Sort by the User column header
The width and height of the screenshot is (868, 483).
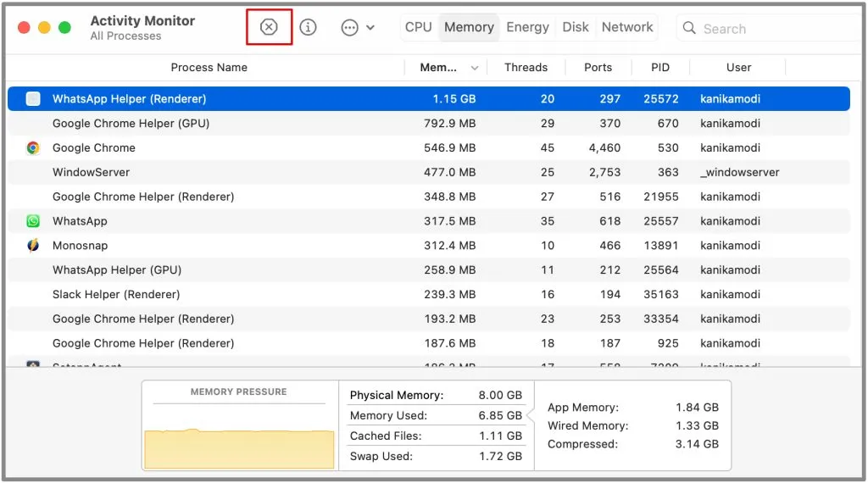pyautogui.click(x=738, y=68)
